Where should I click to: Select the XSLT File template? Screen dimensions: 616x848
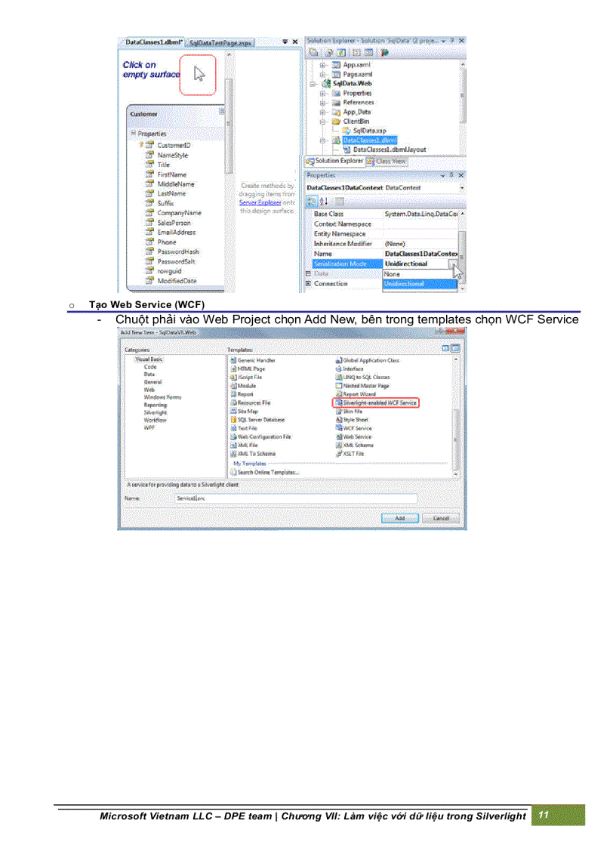click(x=354, y=453)
